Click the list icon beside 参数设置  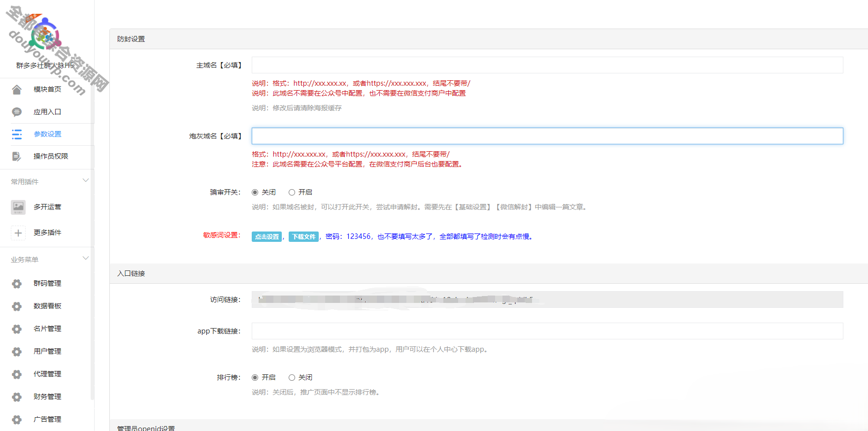[17, 134]
